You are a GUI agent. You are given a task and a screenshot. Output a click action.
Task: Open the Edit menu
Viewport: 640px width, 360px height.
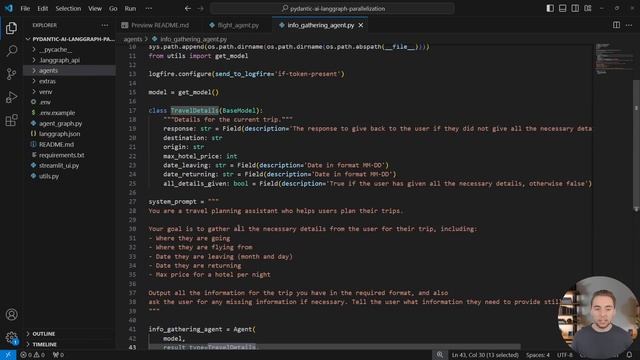[x=42, y=8]
